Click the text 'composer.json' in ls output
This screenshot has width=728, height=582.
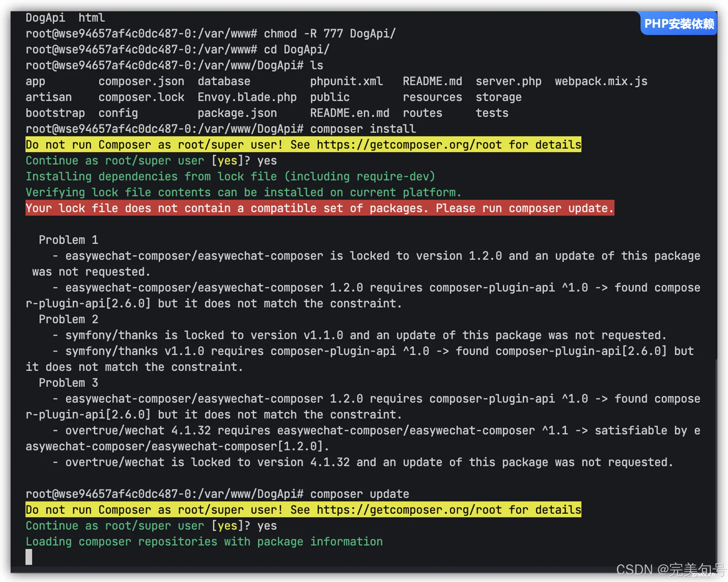141,81
